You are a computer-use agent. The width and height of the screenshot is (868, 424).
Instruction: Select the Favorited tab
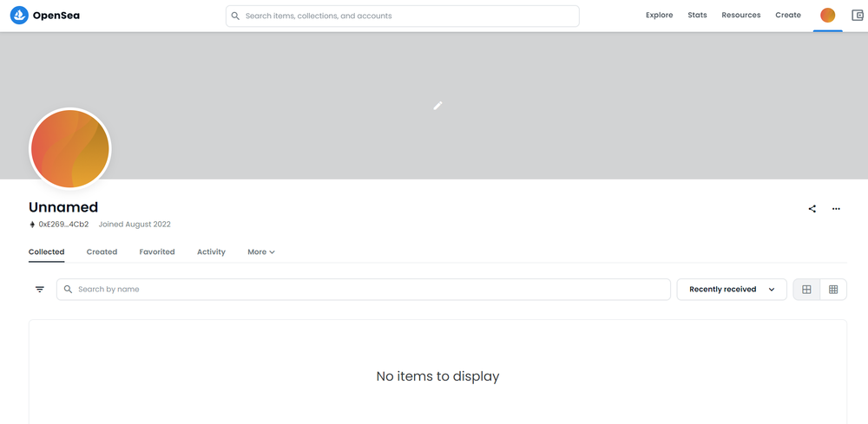coord(157,252)
